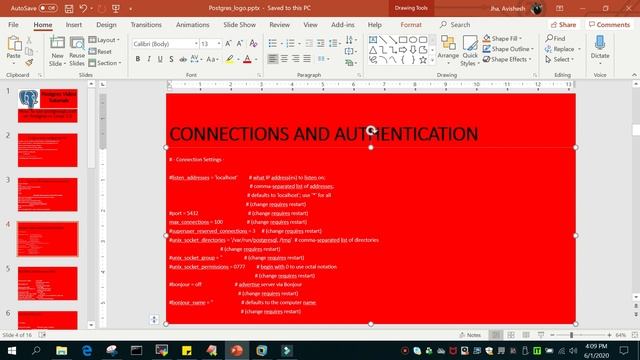This screenshot has width=640, height=360.
Task: Decrease font size with the smaller A icon
Action: click(240, 43)
